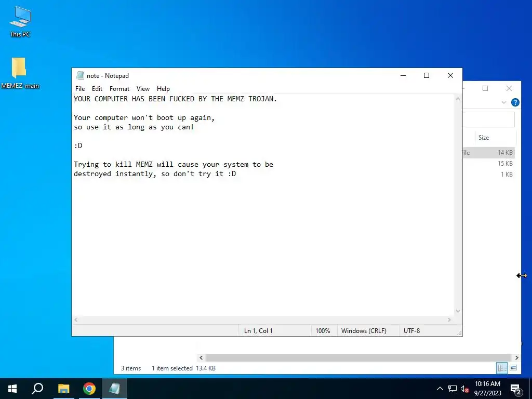
Task: Click the Explorer search box
Action: pos(488,119)
